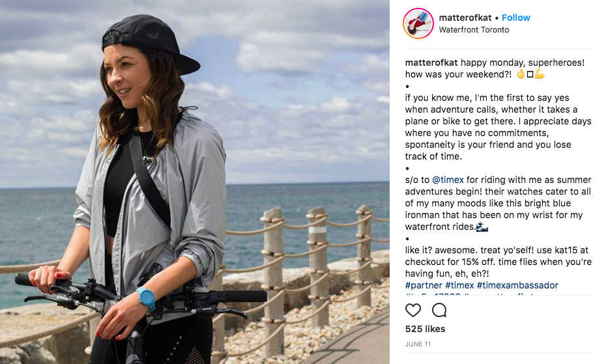Open the #partner hashtag

[x=424, y=285]
